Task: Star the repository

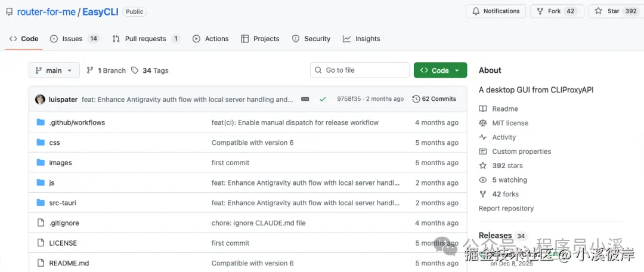Action: click(x=616, y=11)
